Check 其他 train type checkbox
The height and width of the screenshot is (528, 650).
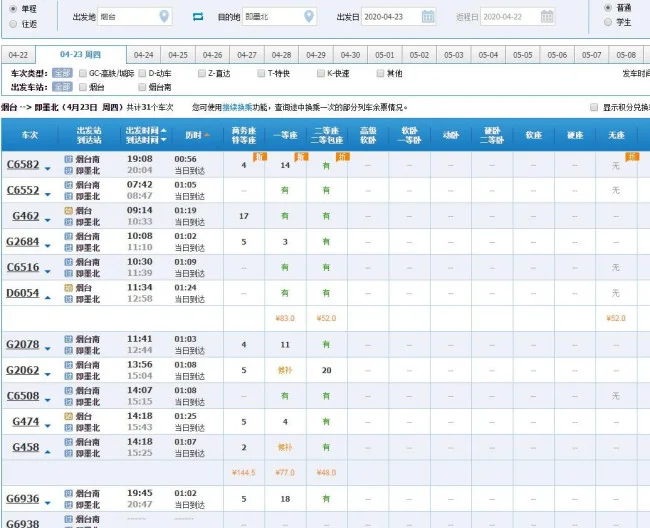380,73
